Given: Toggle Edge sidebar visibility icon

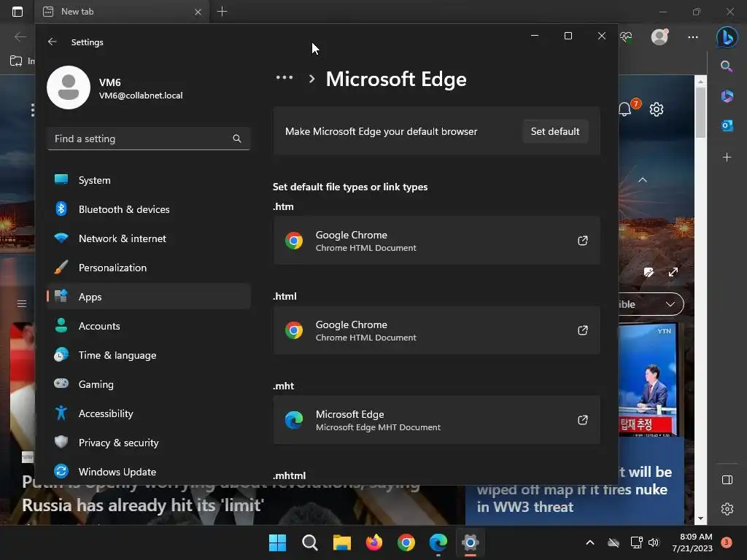Looking at the screenshot, I should [x=727, y=480].
